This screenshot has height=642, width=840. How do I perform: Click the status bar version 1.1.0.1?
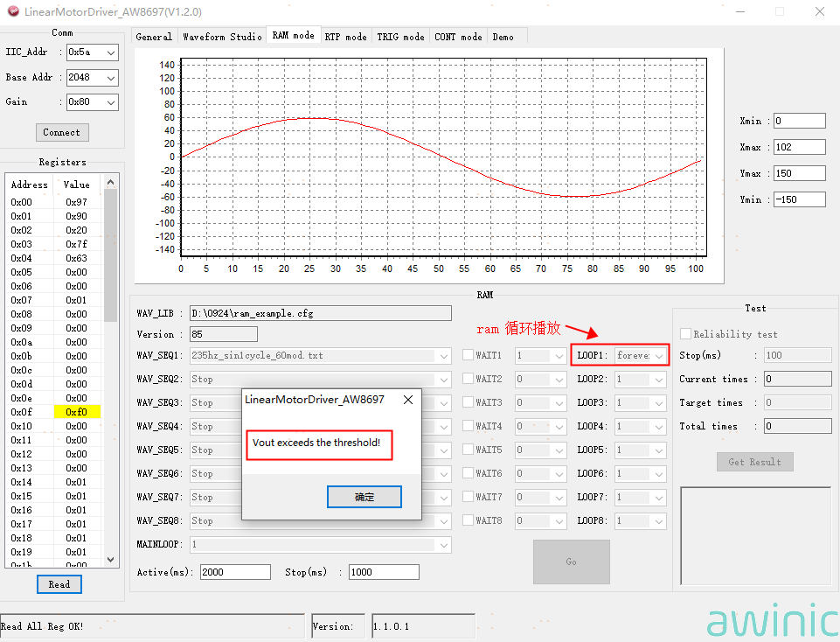pyautogui.click(x=391, y=626)
